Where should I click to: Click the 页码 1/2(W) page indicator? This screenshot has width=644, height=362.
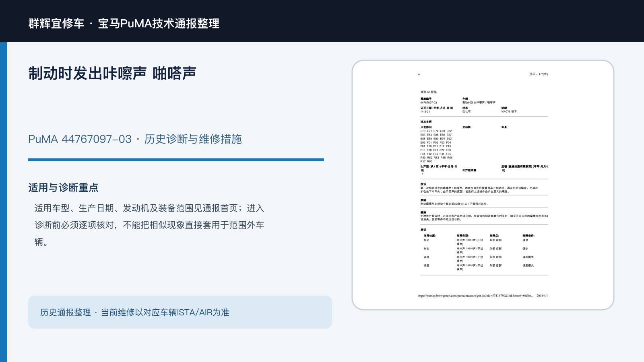[x=539, y=74]
